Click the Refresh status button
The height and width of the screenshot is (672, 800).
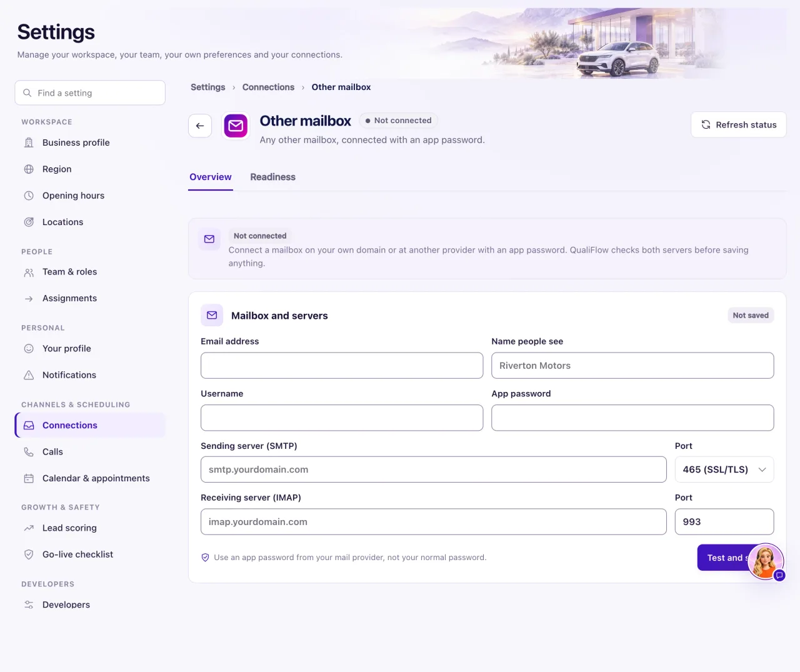pyautogui.click(x=739, y=125)
